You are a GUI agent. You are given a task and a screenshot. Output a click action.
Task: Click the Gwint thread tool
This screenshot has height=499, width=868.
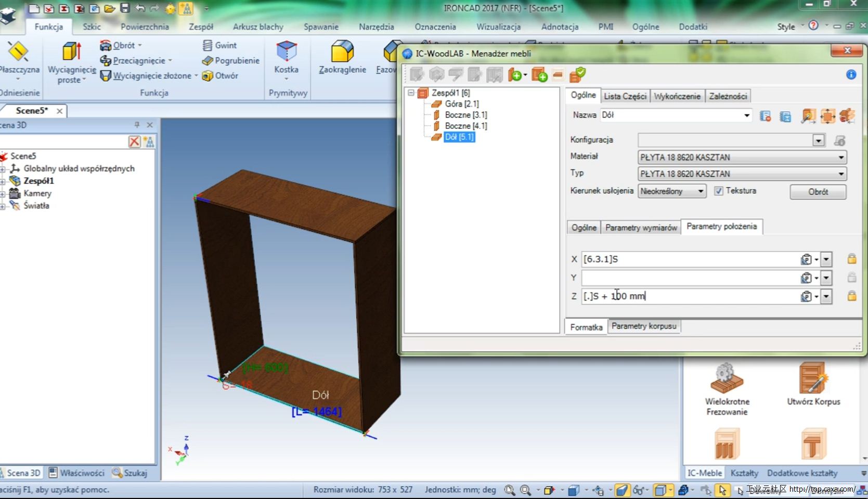[219, 45]
